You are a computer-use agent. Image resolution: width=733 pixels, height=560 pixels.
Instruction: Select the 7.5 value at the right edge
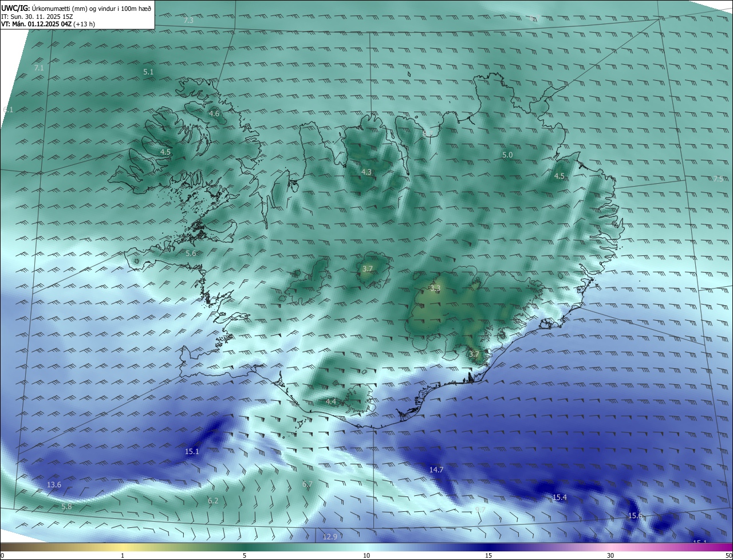718,179
